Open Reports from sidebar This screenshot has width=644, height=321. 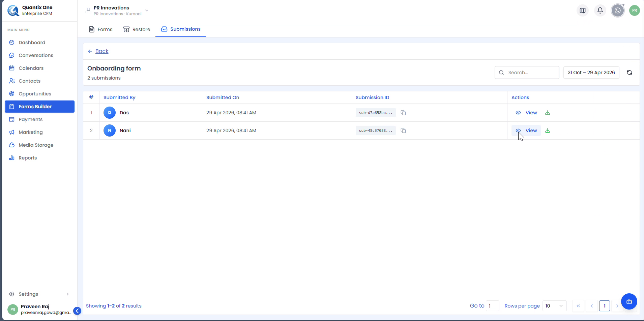pos(39,158)
